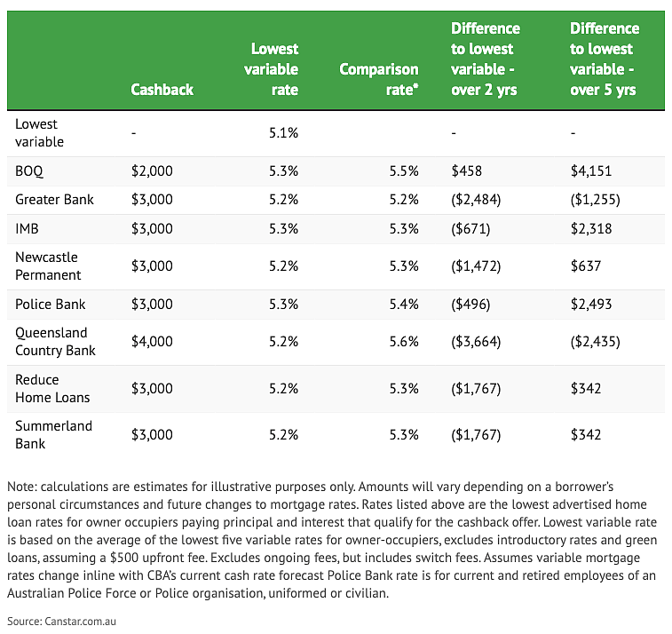Click the Cashback column header
The width and height of the screenshot is (672, 634).
[162, 90]
